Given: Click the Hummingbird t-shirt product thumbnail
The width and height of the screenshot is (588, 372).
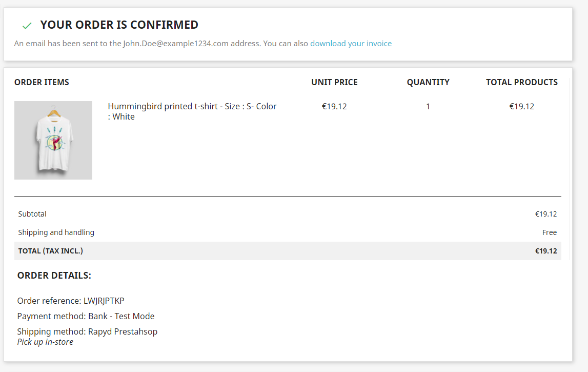Looking at the screenshot, I should (x=53, y=140).
